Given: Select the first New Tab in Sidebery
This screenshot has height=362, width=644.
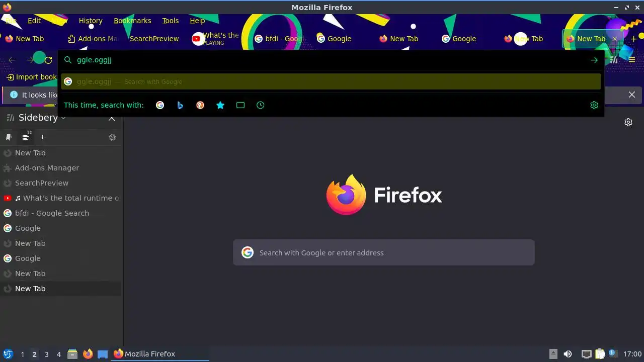Looking at the screenshot, I should 60,153.
